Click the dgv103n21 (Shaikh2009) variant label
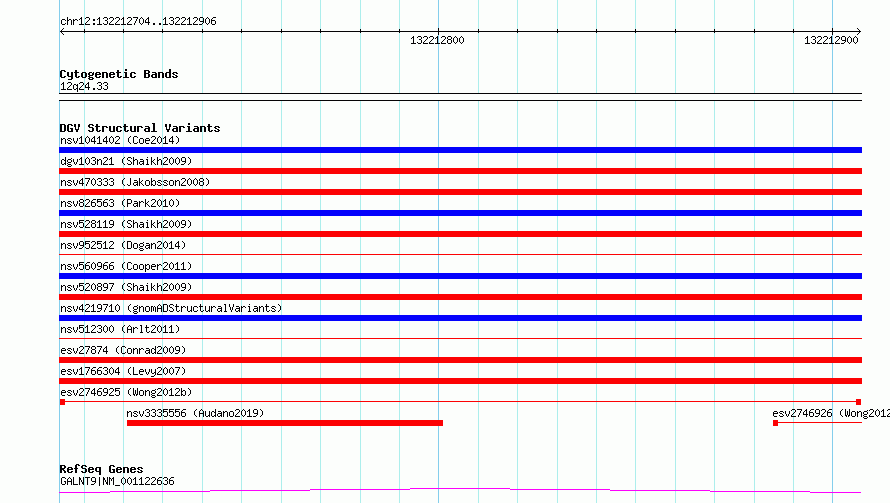 [126, 161]
